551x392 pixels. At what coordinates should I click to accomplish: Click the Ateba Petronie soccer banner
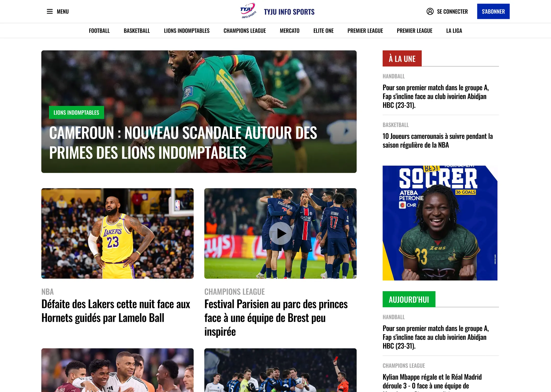(x=440, y=223)
